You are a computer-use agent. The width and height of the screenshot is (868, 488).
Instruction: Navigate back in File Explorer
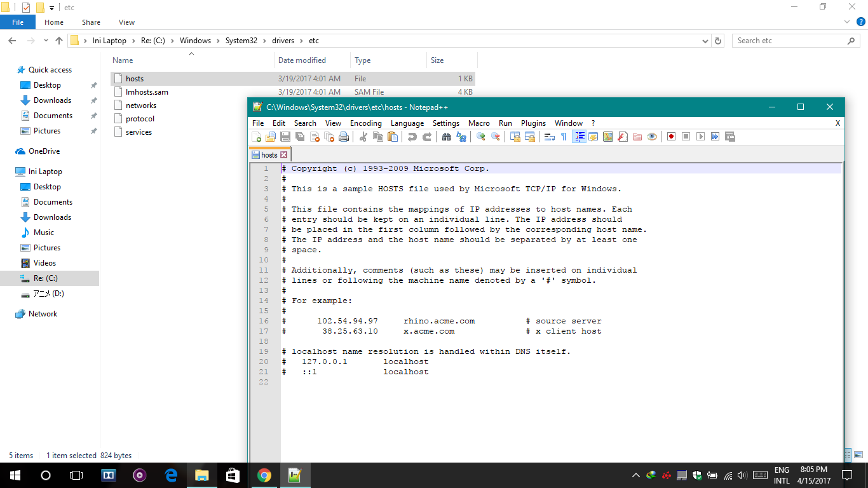[11, 41]
